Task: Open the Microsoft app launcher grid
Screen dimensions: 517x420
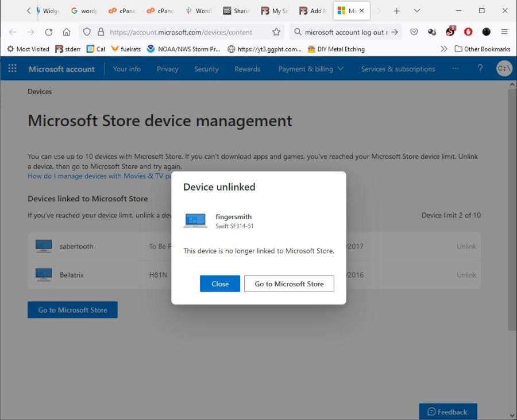Action: point(12,69)
